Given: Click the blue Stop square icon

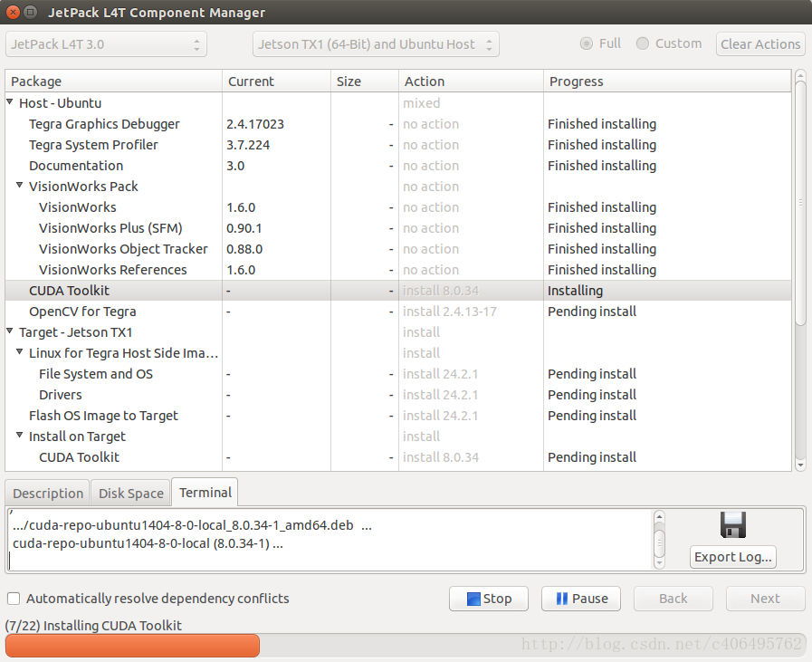Looking at the screenshot, I should (473, 599).
